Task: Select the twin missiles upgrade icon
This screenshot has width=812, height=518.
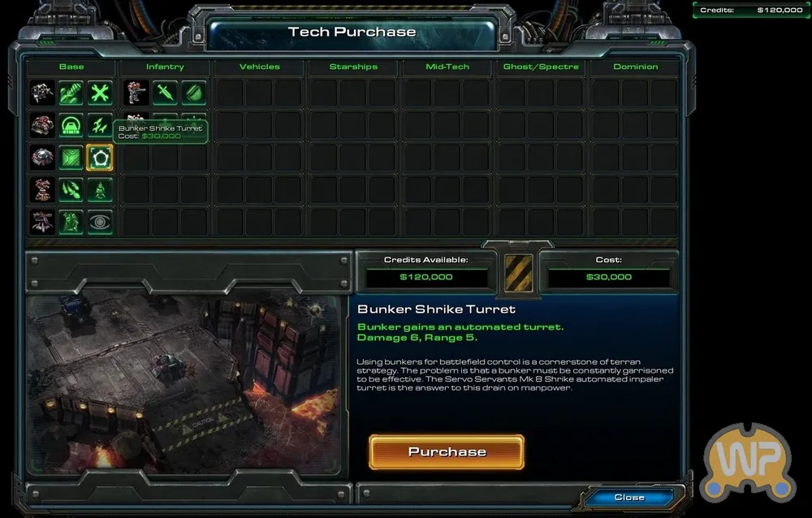Action: click(100, 125)
